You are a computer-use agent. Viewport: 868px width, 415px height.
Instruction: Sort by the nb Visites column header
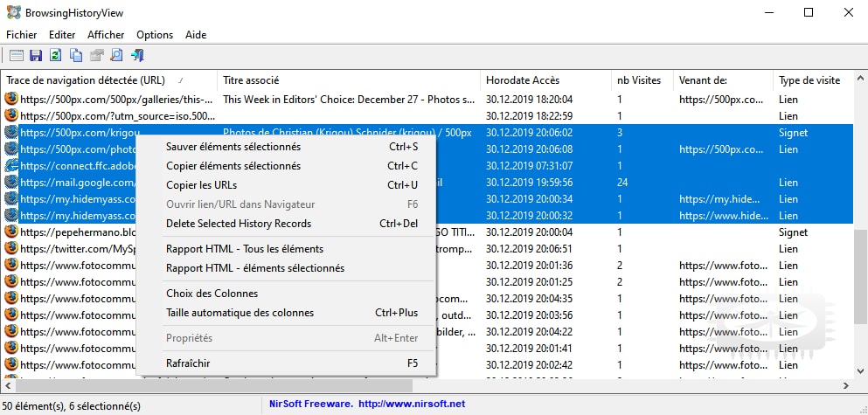tap(642, 80)
